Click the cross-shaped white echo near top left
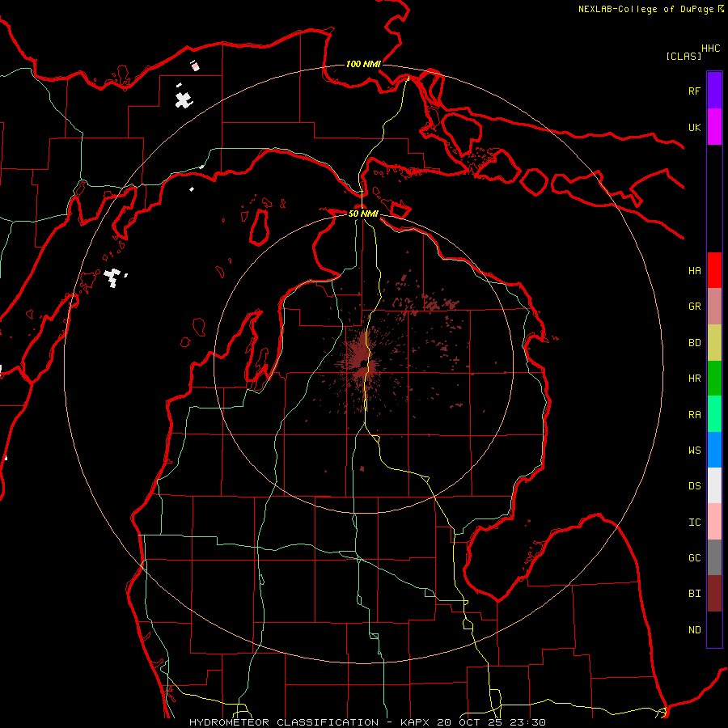 [184, 99]
